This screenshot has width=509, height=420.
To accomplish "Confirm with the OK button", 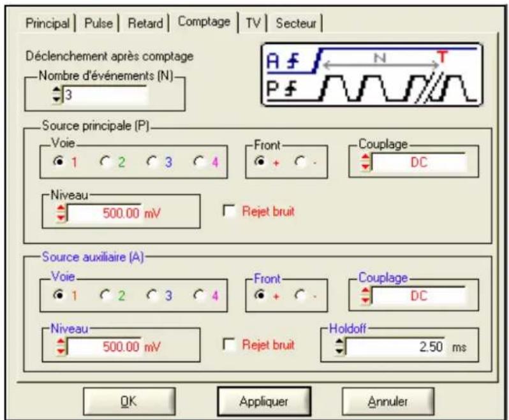I will point(129,402).
